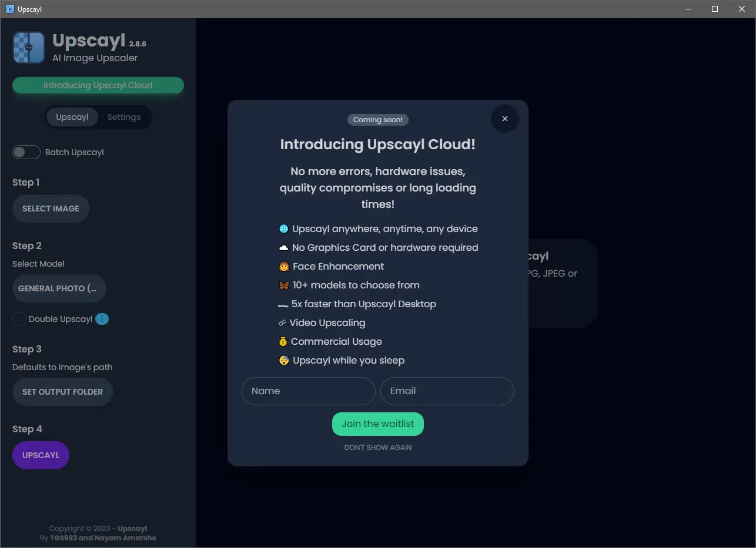Click the globe emoji icon in the feature list
Image resolution: width=756 pixels, height=548 pixels.
(x=283, y=229)
